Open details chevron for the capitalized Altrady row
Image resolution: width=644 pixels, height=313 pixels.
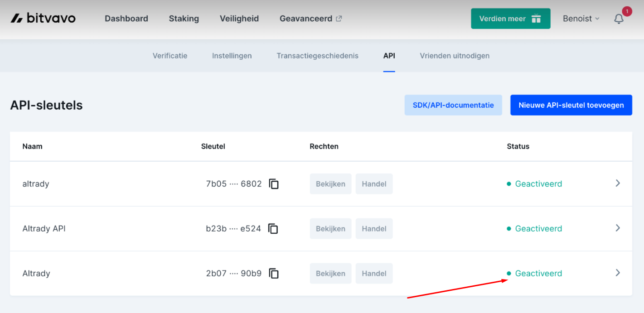click(617, 273)
